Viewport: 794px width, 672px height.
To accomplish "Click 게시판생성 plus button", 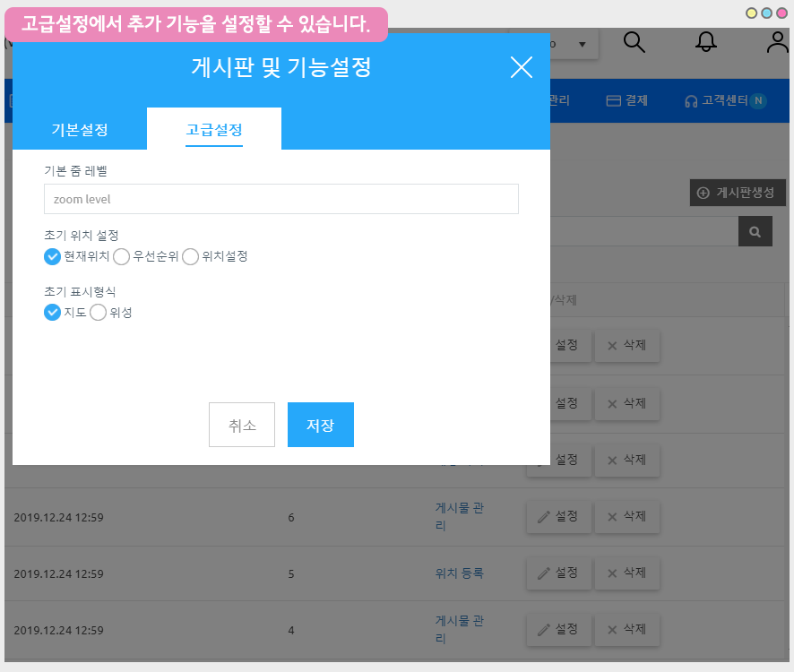I will 737,193.
